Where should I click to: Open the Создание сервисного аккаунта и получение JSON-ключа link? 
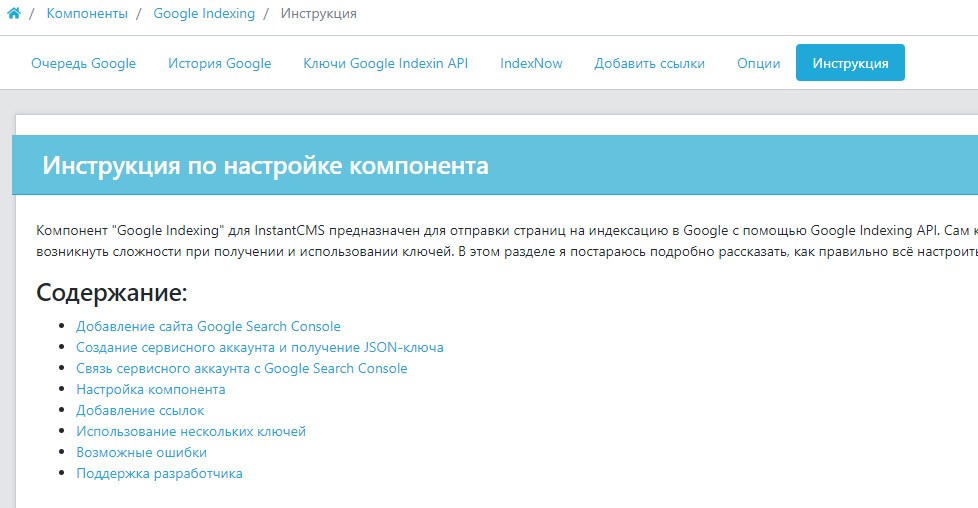point(260,348)
